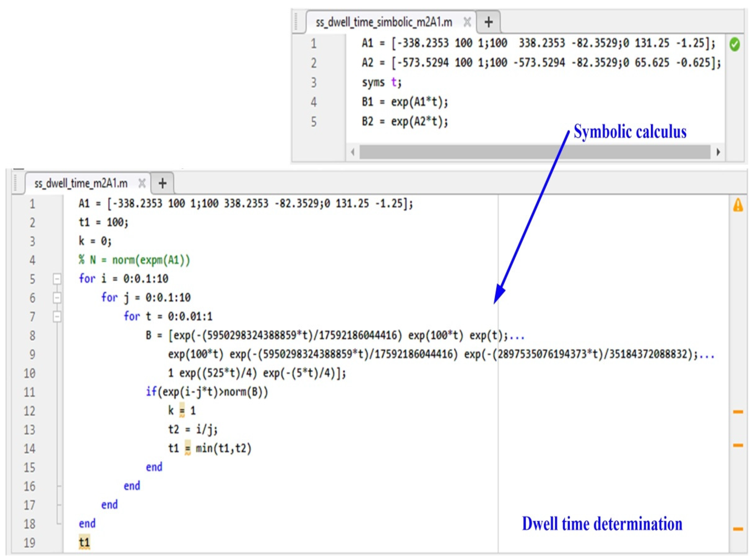Collapse the for i loop fold
Image resolution: width=755 pixels, height=560 pixels.
(x=57, y=279)
